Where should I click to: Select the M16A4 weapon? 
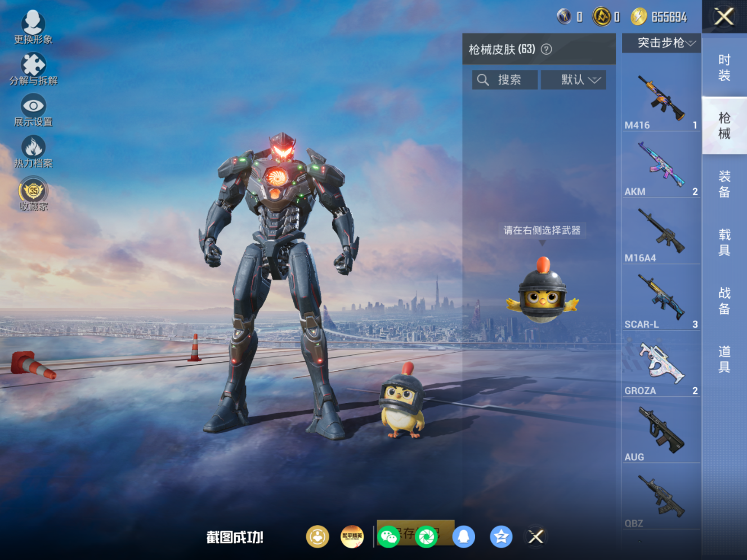pos(661,231)
